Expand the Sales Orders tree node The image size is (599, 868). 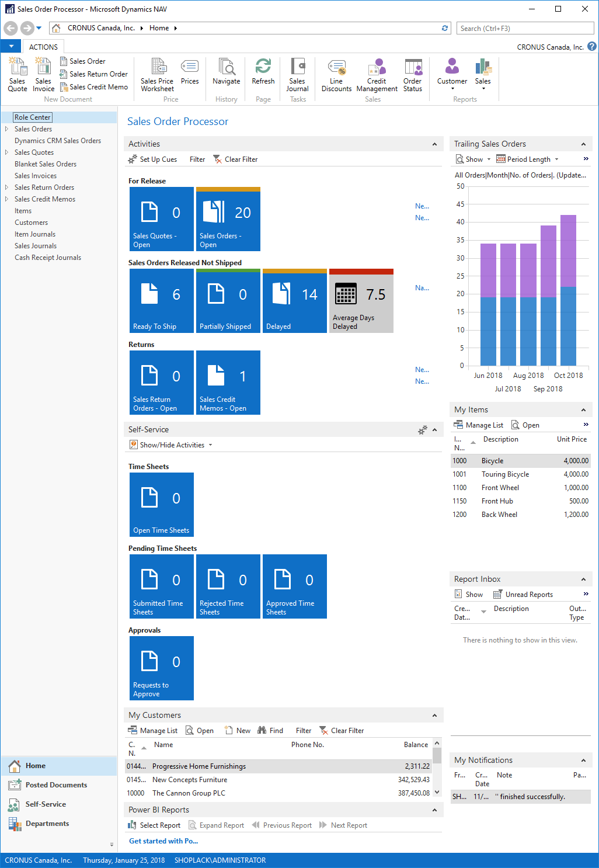(6, 129)
